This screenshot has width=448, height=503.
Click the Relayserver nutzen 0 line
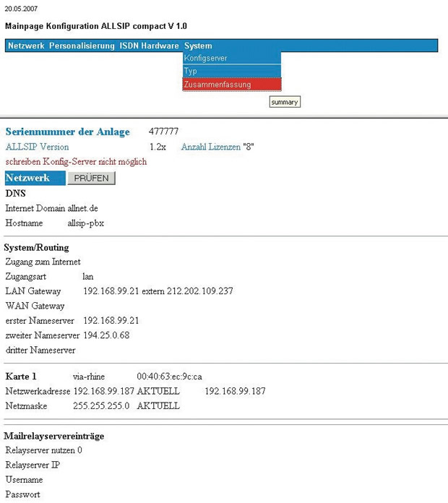43,450
